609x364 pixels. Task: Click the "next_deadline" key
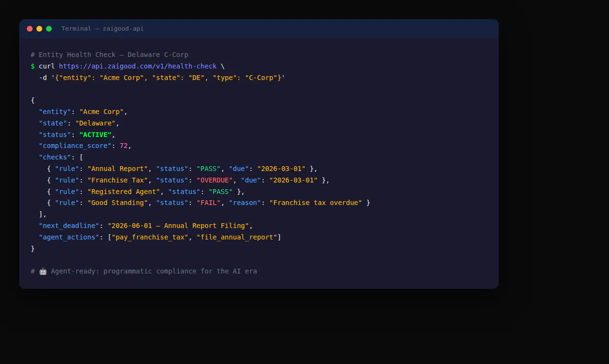(x=69, y=226)
